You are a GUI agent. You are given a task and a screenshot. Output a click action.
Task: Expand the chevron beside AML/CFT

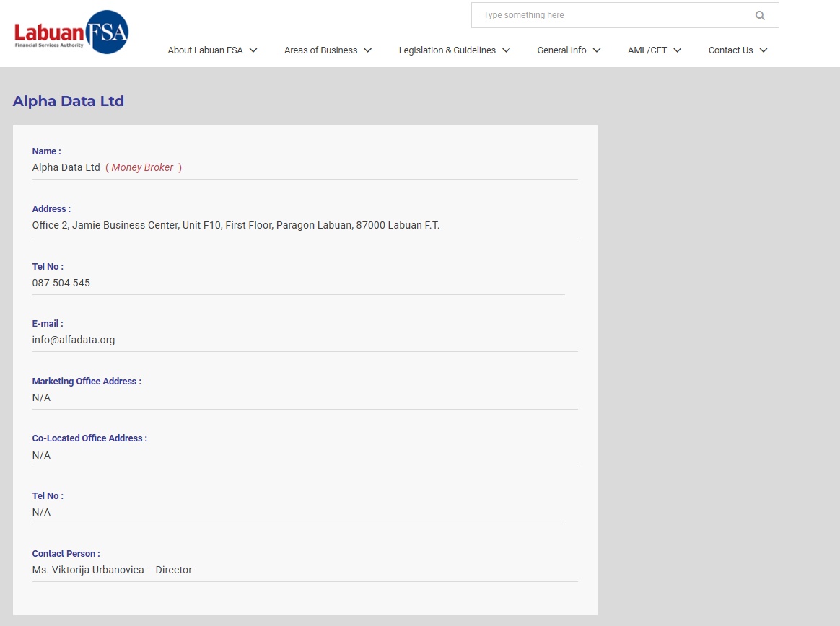(677, 50)
